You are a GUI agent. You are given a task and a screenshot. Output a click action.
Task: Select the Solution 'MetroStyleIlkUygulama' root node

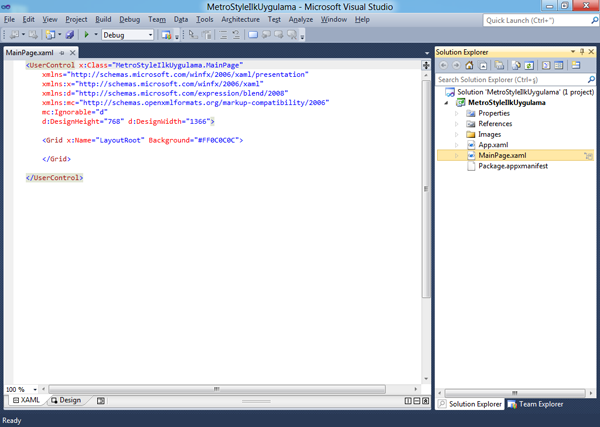[520, 92]
